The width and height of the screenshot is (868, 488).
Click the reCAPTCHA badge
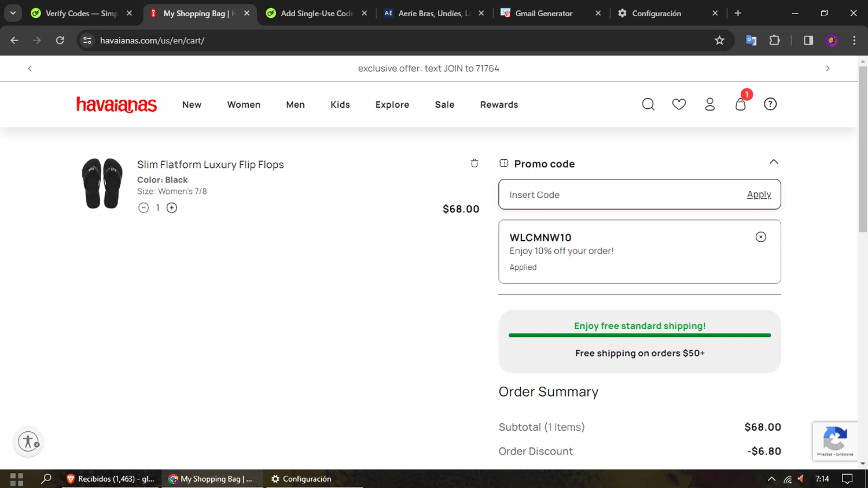click(x=834, y=441)
